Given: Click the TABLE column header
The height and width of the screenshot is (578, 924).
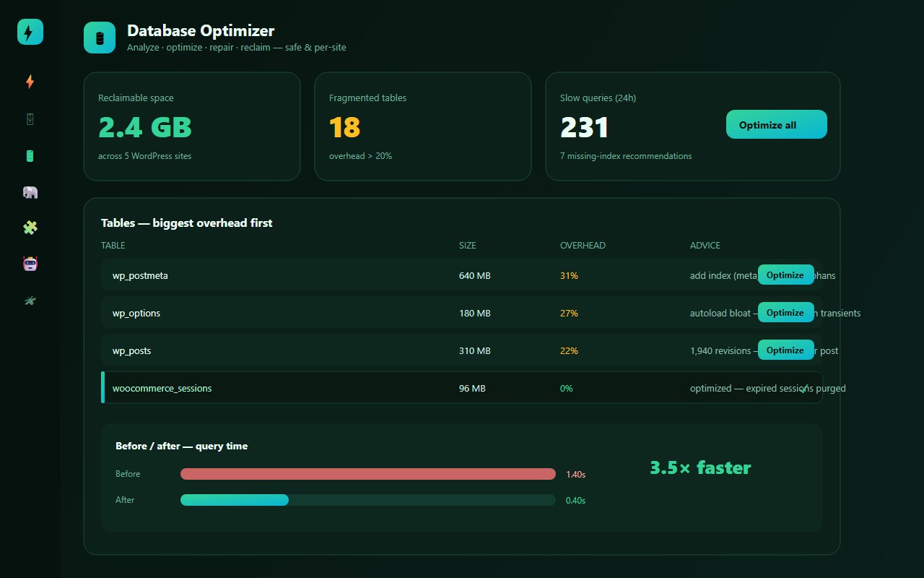Looking at the screenshot, I should 113,246.
